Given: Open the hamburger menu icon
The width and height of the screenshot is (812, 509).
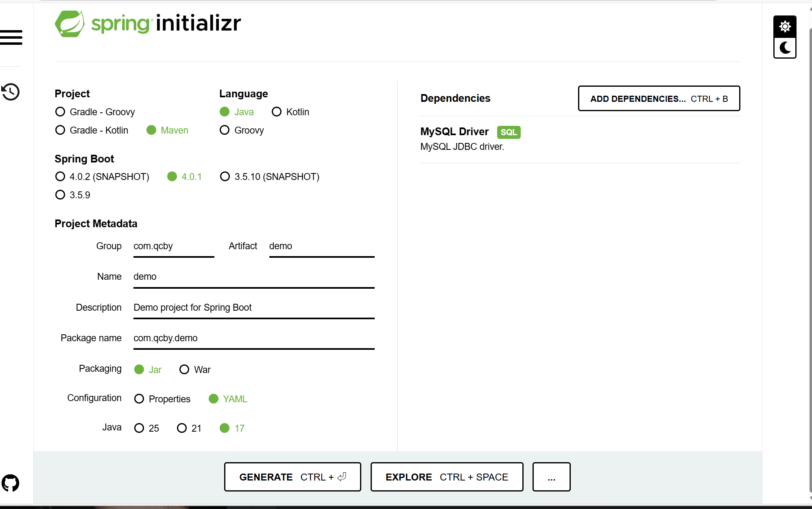Looking at the screenshot, I should (x=11, y=37).
